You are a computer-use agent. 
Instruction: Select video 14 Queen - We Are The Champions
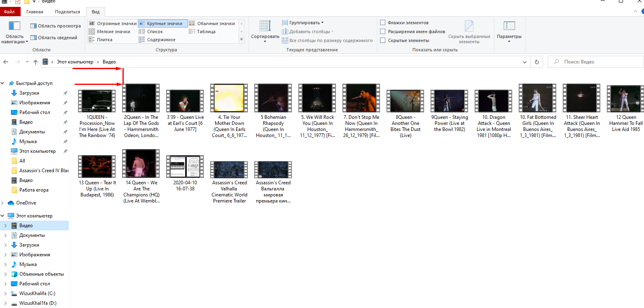141,177
